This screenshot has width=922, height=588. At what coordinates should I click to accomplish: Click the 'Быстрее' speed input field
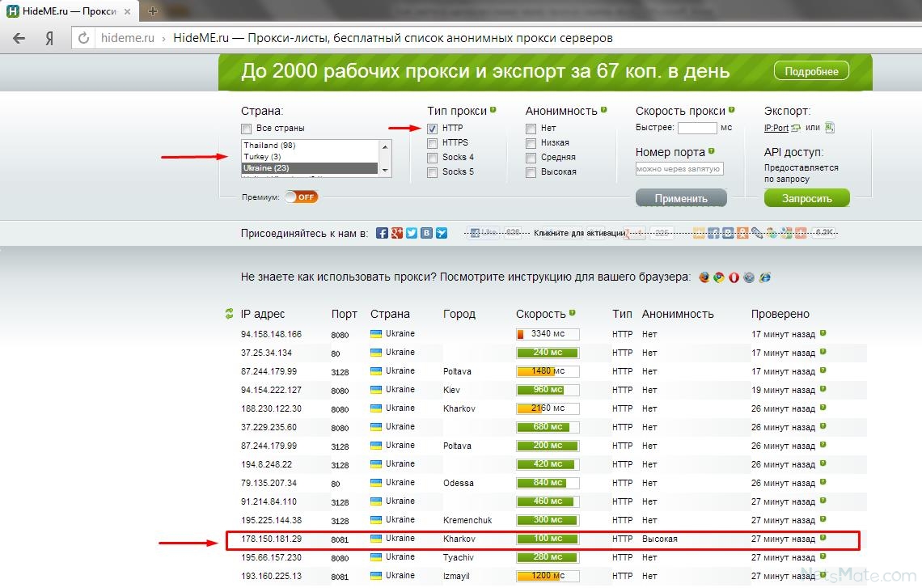(x=697, y=128)
